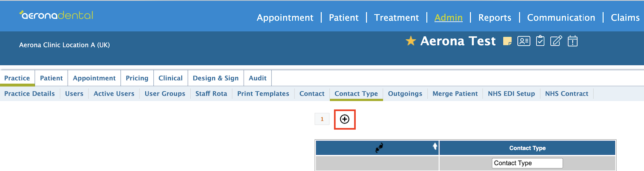The image size is (644, 171).
Task: Go to the Communication menu
Action: [x=561, y=17]
